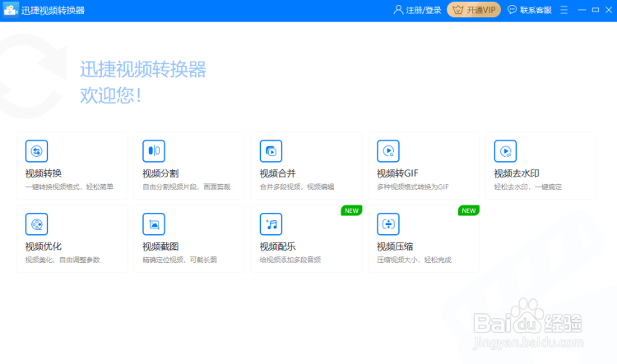Click the crown icon on the VIP button
Viewport: 617px width, 364px height.
click(457, 10)
